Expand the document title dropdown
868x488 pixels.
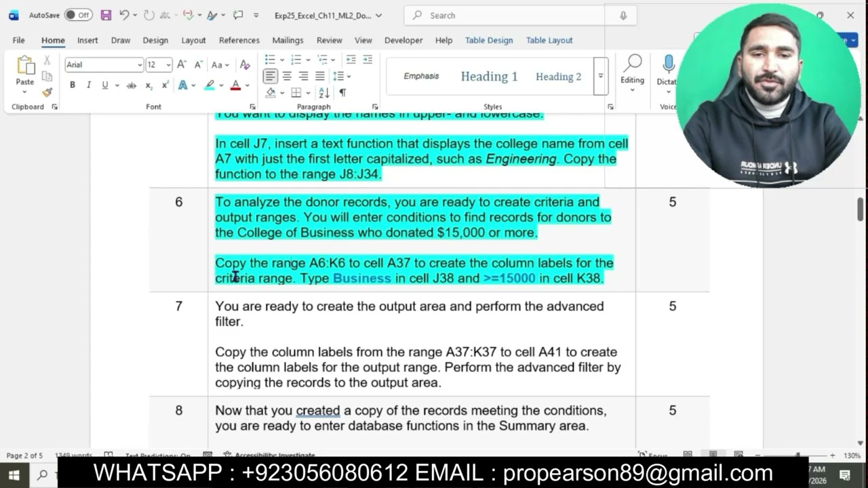[378, 15]
